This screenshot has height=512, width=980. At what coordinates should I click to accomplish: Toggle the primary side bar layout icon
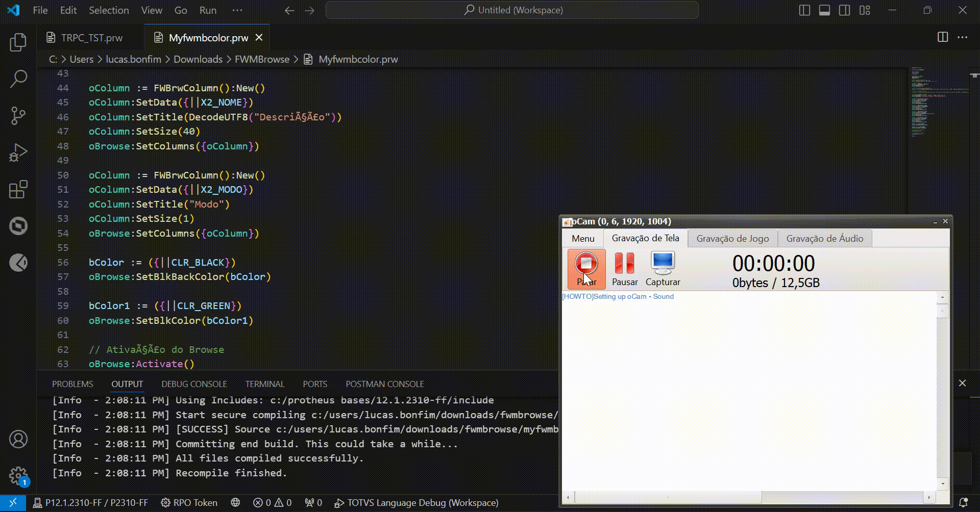pyautogui.click(x=804, y=10)
